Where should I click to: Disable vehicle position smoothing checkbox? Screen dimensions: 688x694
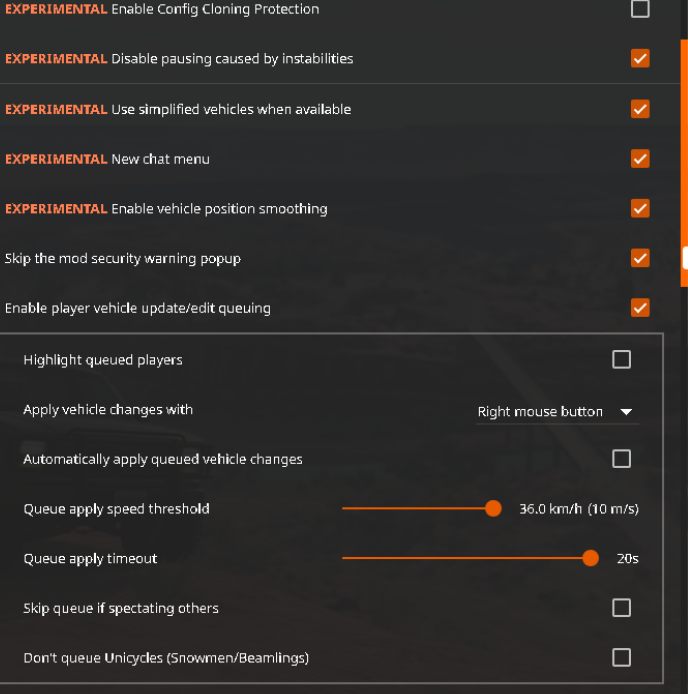point(640,208)
